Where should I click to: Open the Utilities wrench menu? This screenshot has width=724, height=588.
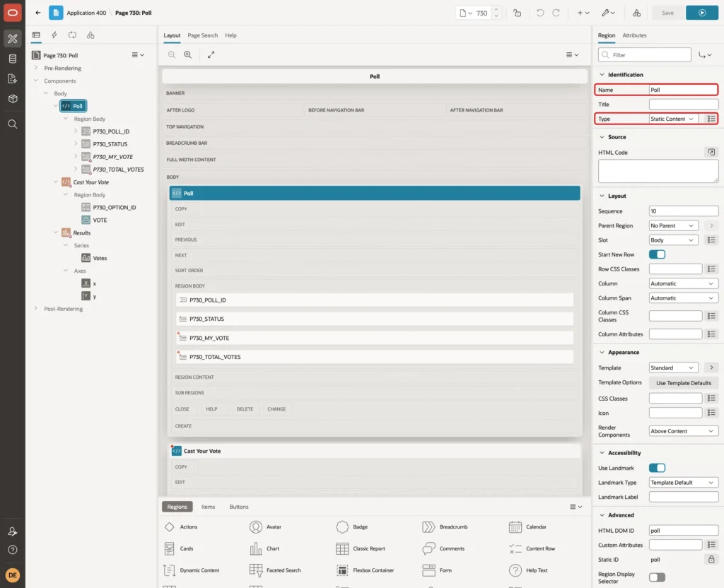point(607,13)
